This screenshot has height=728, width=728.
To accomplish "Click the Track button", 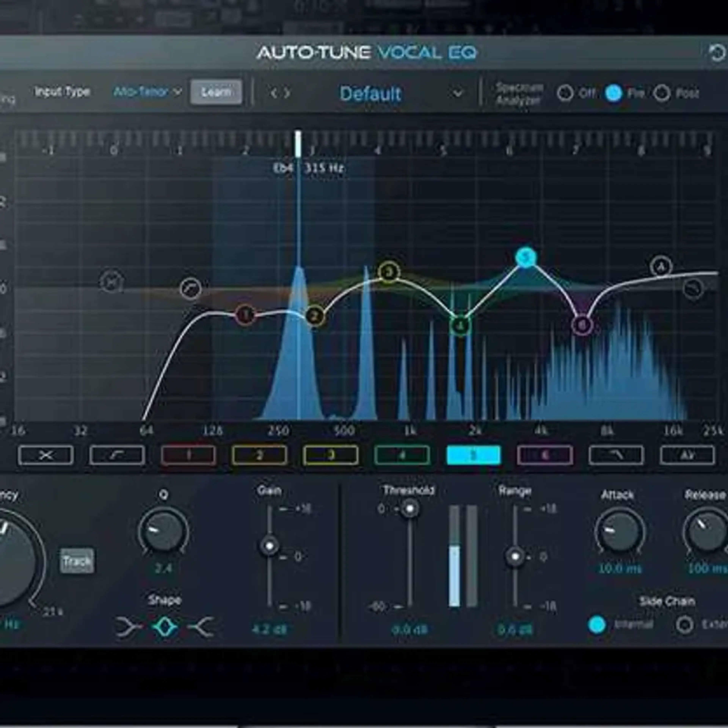I will [77, 561].
